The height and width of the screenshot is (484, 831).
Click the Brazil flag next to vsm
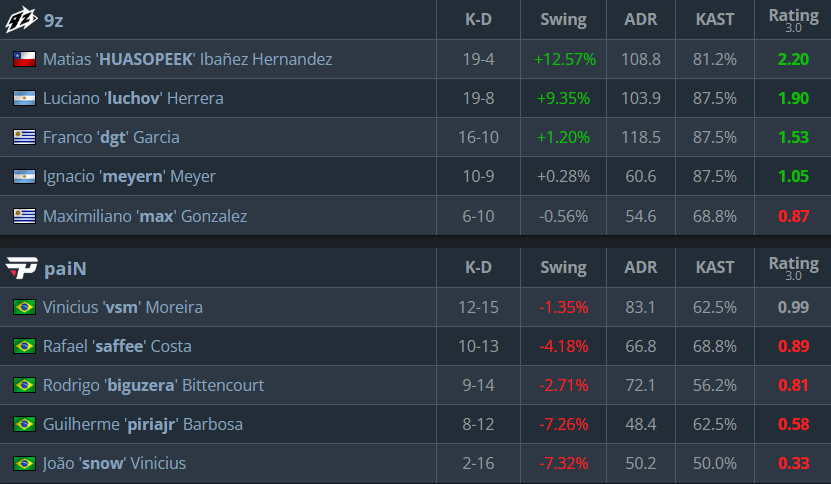(24, 307)
